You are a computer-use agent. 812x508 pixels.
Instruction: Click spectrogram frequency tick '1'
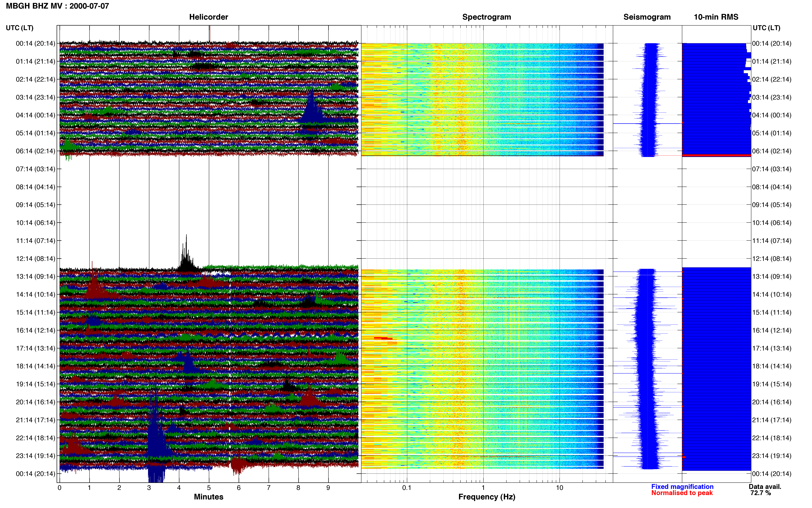(x=483, y=488)
